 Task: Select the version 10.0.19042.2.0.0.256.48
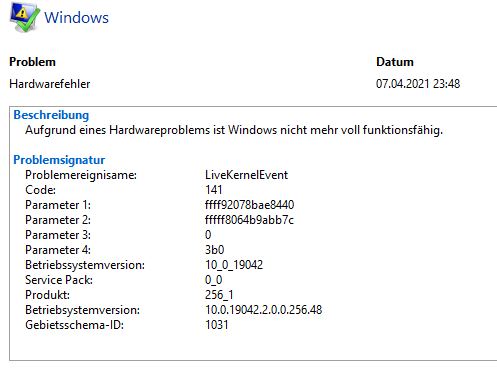click(264, 310)
